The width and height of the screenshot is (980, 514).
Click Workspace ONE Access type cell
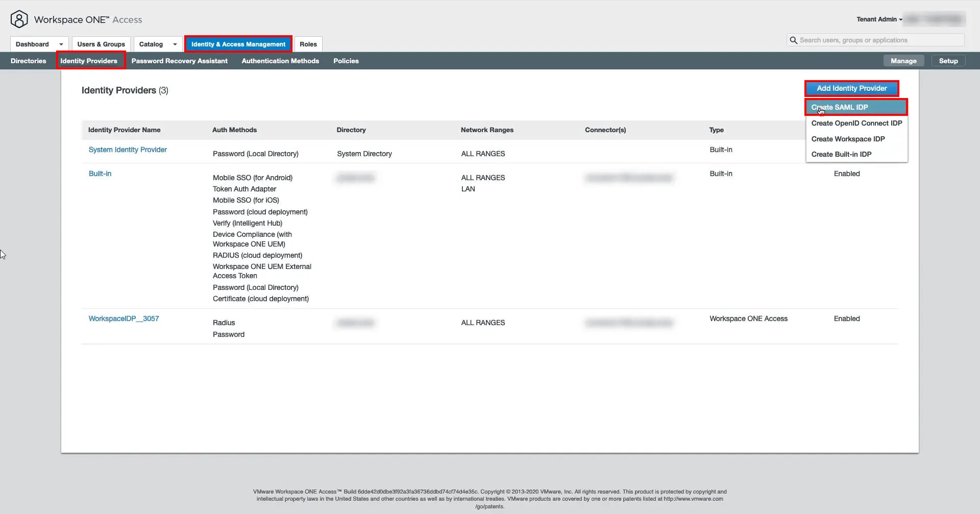(748, 319)
